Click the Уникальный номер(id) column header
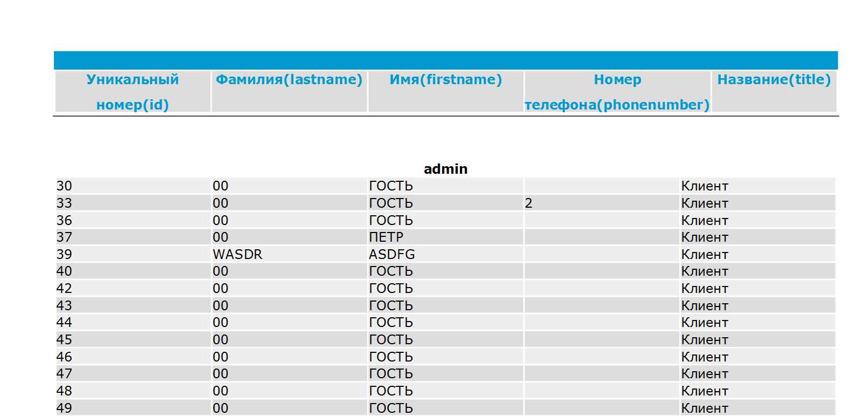This screenshot has height=416, width=868. pos(133,92)
